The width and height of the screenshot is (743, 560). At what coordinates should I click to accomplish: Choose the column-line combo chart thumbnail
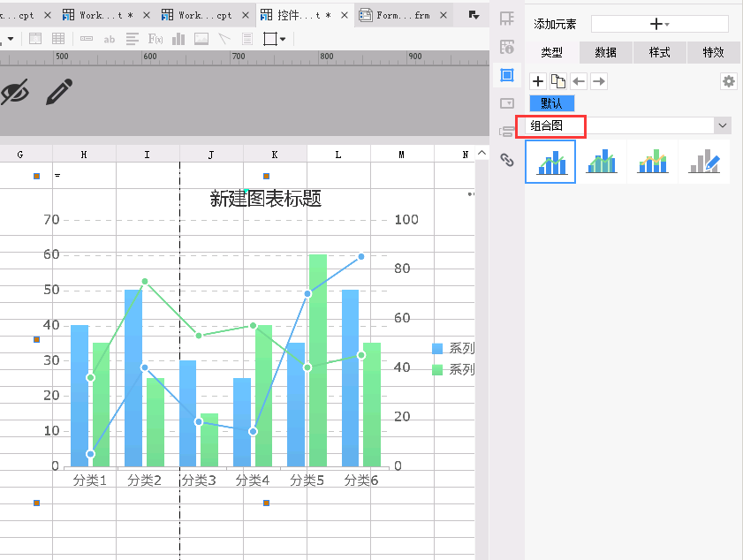(x=550, y=162)
